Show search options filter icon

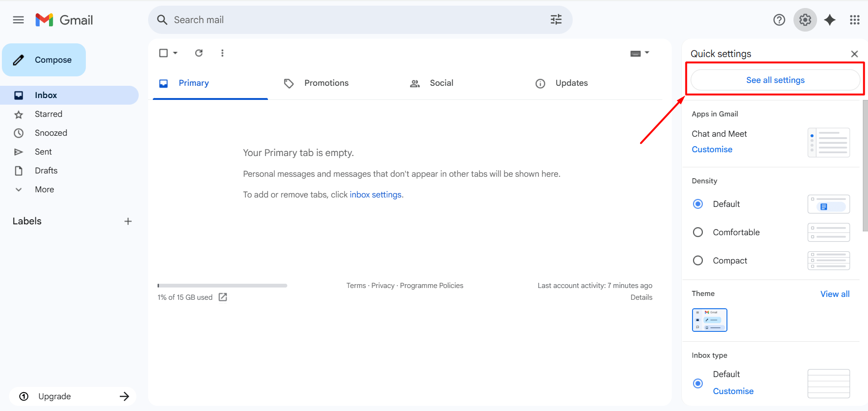(556, 20)
